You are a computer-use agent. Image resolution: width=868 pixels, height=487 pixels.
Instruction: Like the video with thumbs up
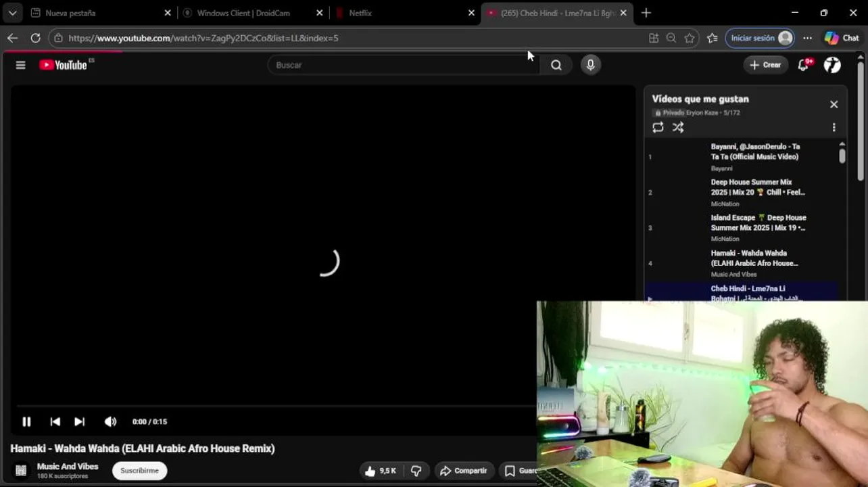click(x=380, y=471)
